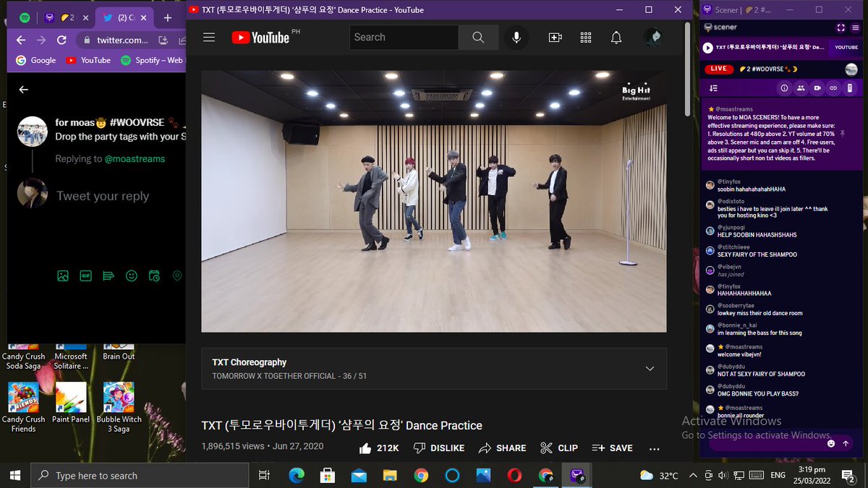Open emoji picker in tweet reply
This screenshot has width=868, height=488.
[132, 275]
